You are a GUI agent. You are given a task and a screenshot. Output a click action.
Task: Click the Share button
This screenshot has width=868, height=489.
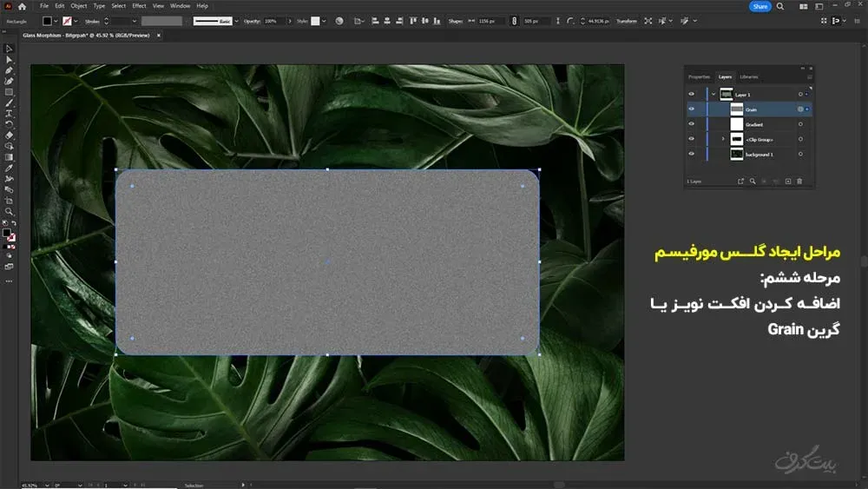pos(760,6)
